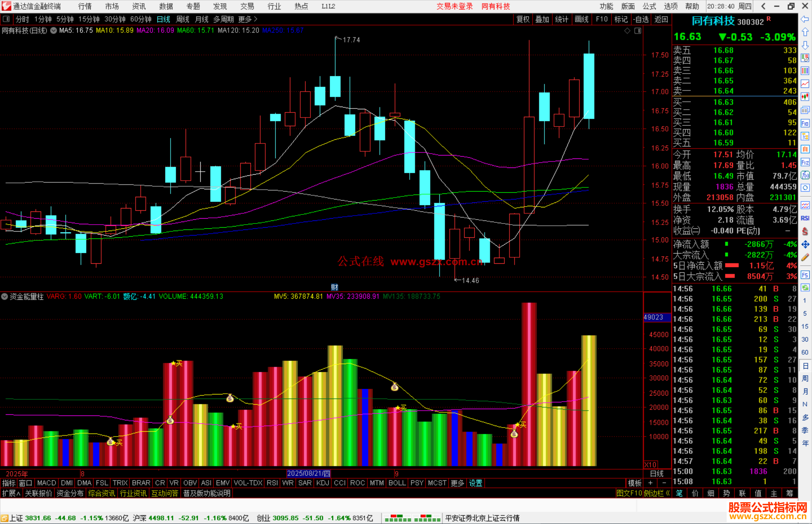Click the FS icon in right sidebar

point(805,275)
